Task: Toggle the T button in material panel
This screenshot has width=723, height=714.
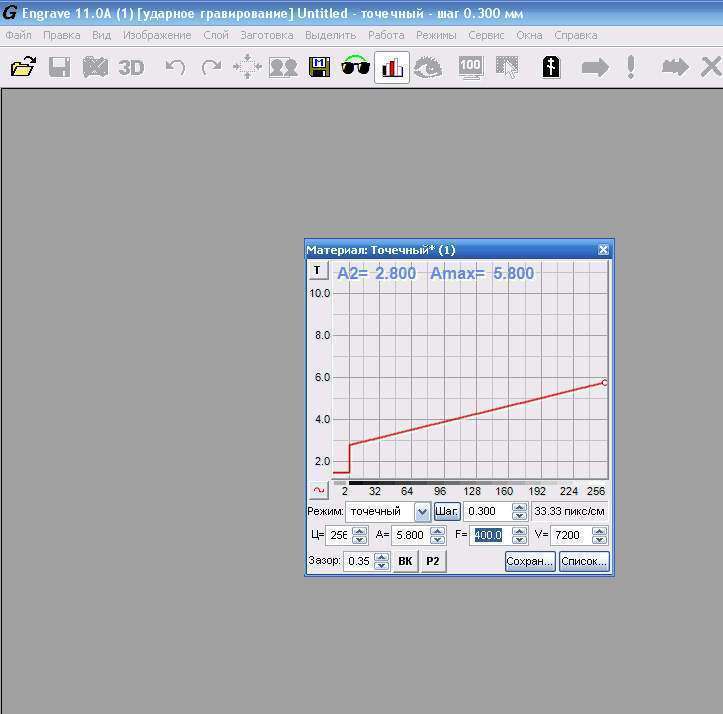Action: point(317,271)
